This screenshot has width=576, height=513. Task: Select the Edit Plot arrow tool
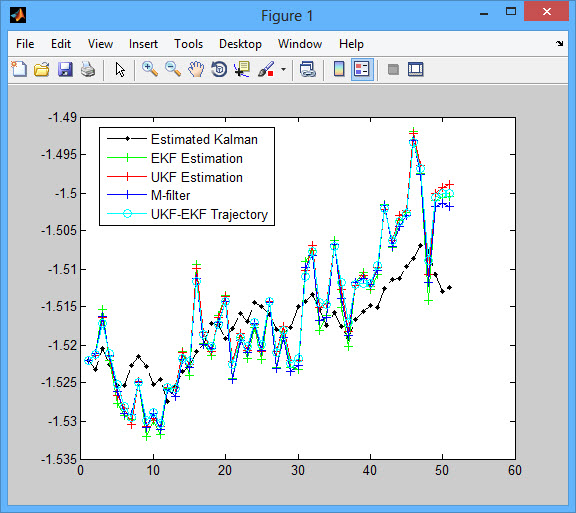click(120, 69)
